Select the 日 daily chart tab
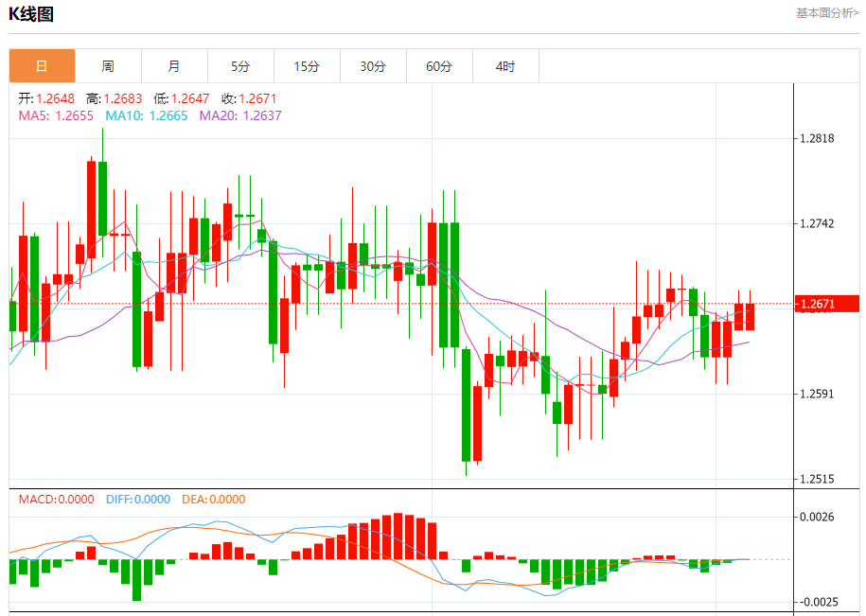Viewport: 866px width, 616px height. tap(42, 66)
